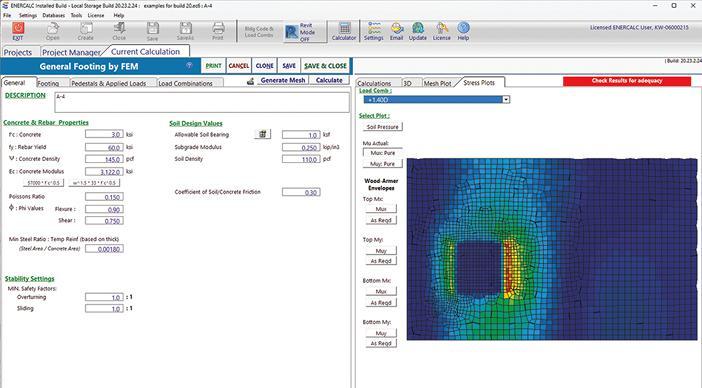Click the Help question mark icon

463,28
